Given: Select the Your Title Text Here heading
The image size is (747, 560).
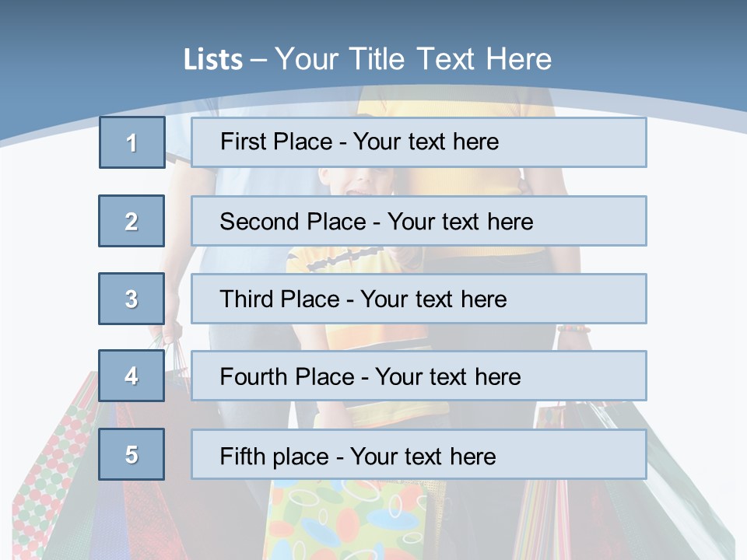Looking at the screenshot, I should point(413,59).
